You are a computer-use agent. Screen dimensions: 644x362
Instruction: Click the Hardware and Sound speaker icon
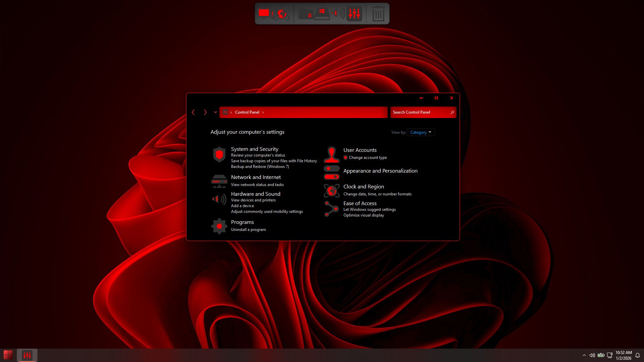tap(219, 199)
